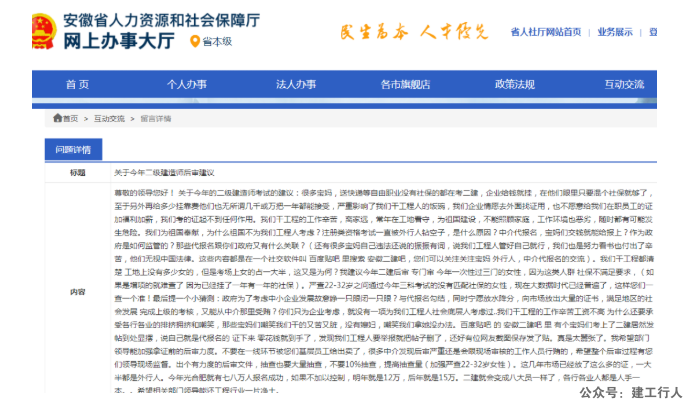Click the 标题 row label
The height and width of the screenshot is (399, 683).
78,173
